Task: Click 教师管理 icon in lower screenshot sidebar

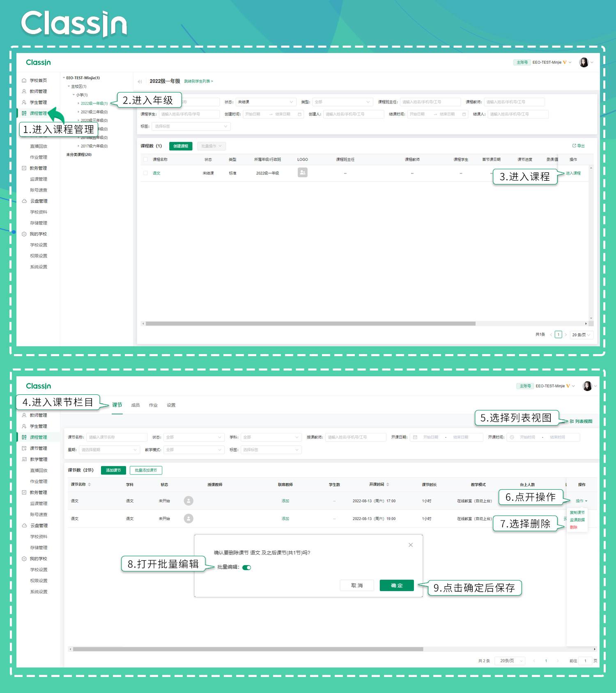Action: click(24, 415)
